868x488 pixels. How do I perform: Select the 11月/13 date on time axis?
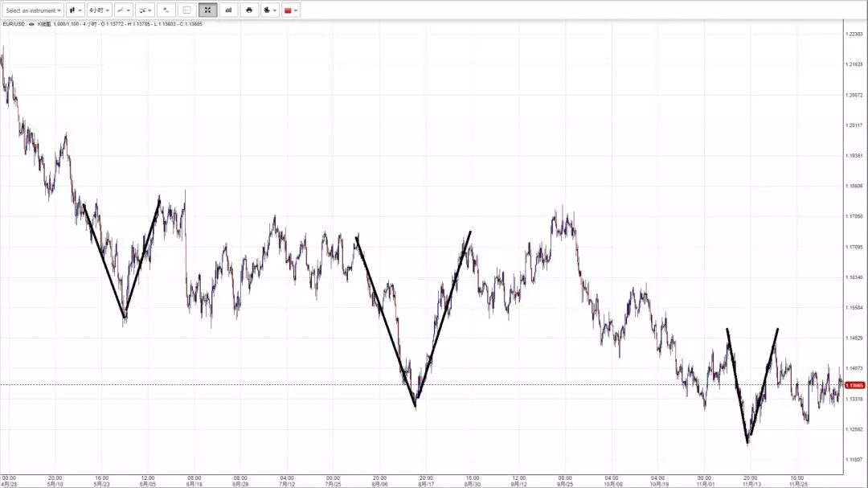[751, 484]
